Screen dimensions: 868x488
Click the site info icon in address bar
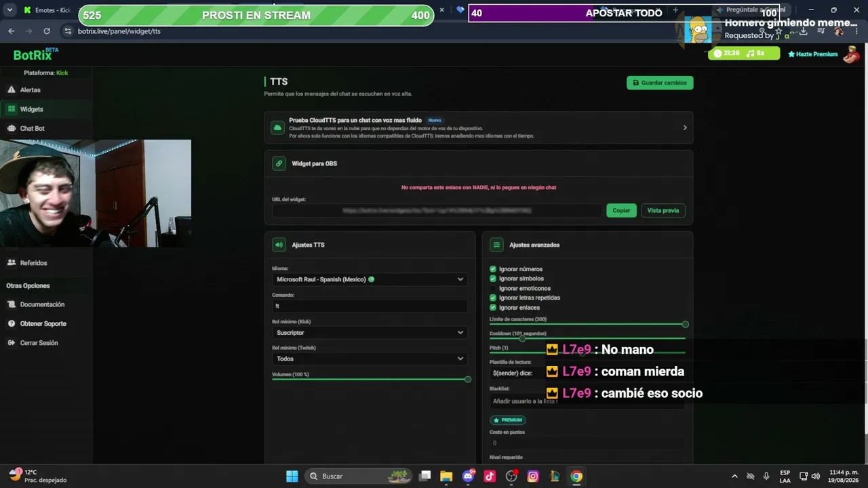67,31
